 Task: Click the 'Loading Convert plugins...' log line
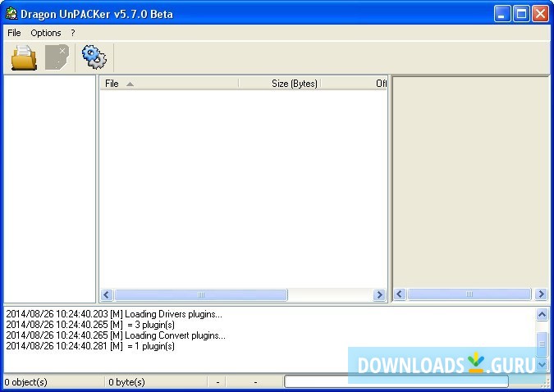[116, 335]
